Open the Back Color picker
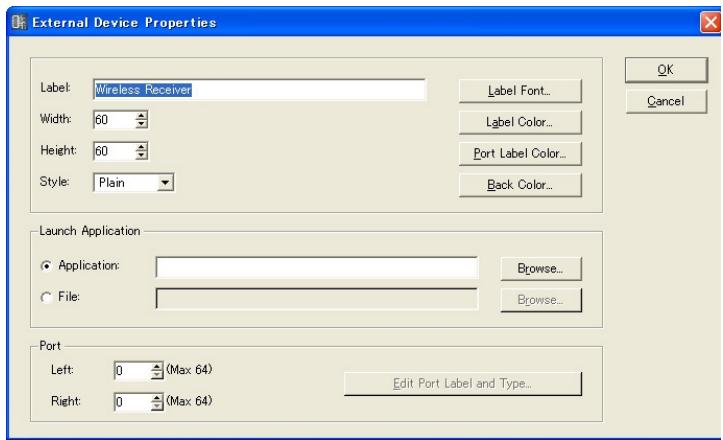The height and width of the screenshot is (440, 723). 520,185
